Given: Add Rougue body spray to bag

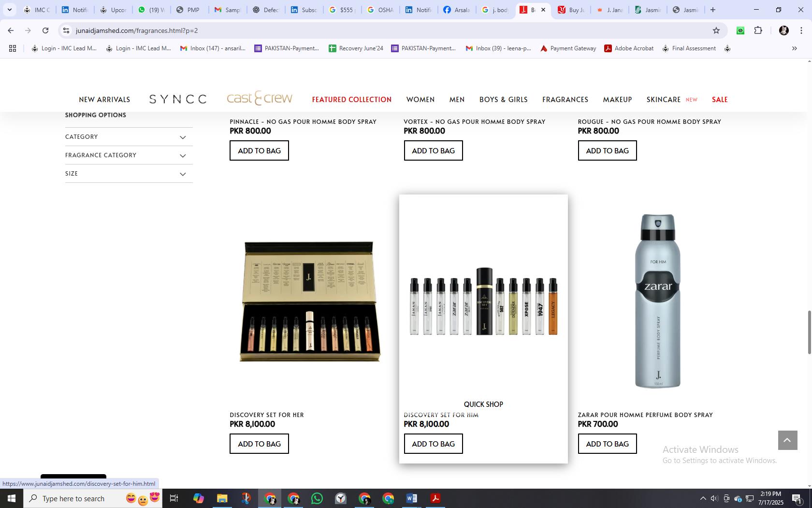Looking at the screenshot, I should pos(607,150).
